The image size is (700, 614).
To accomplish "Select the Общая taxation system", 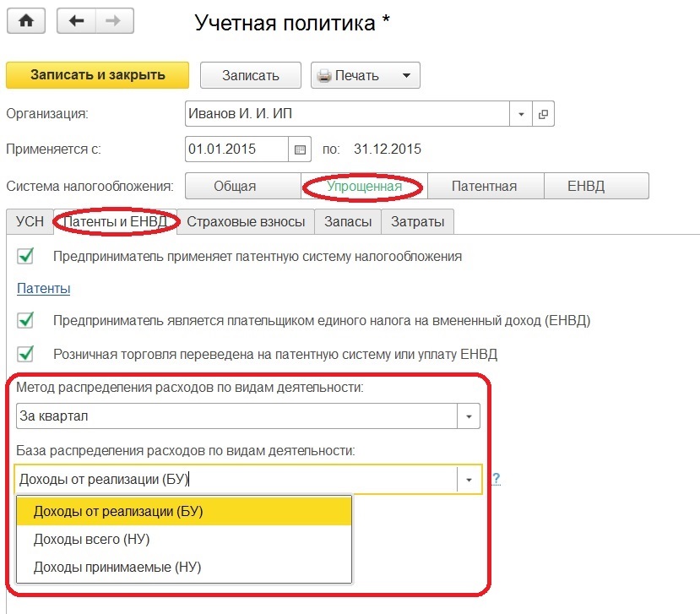I will [243, 186].
